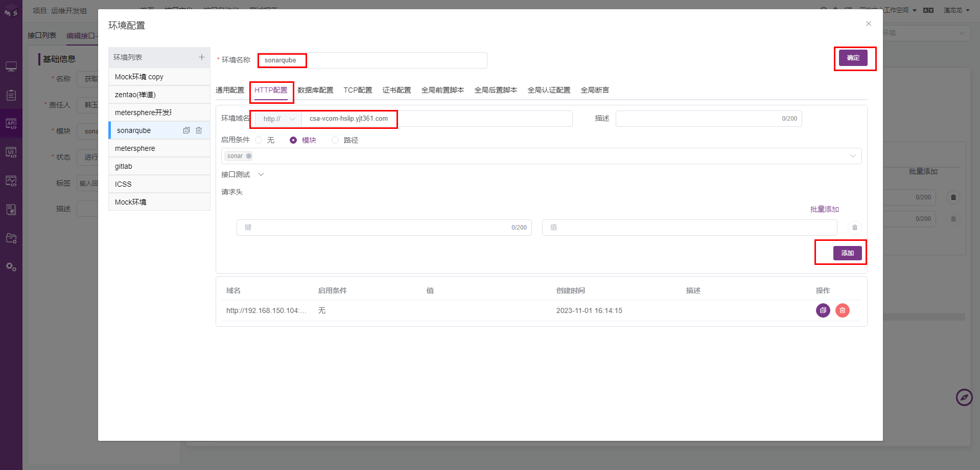Viewport: 980px width, 470px height.
Task: Select the metersphere environment
Action: pyautogui.click(x=159, y=148)
